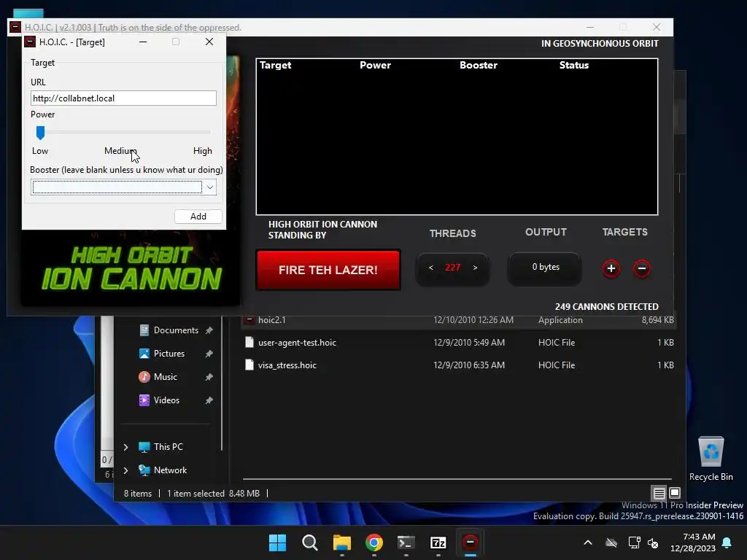The width and height of the screenshot is (747, 560).
Task: Select Network in the sidebar
Action: [x=170, y=470]
